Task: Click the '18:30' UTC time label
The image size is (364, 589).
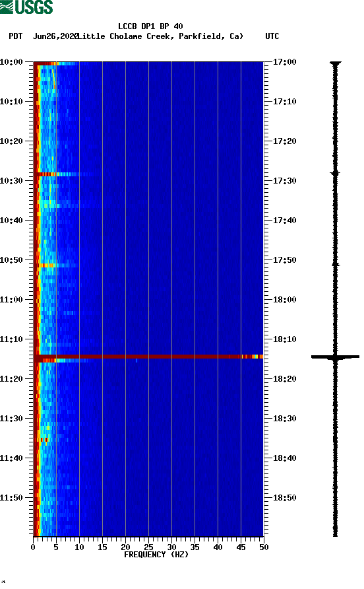Action: click(284, 419)
